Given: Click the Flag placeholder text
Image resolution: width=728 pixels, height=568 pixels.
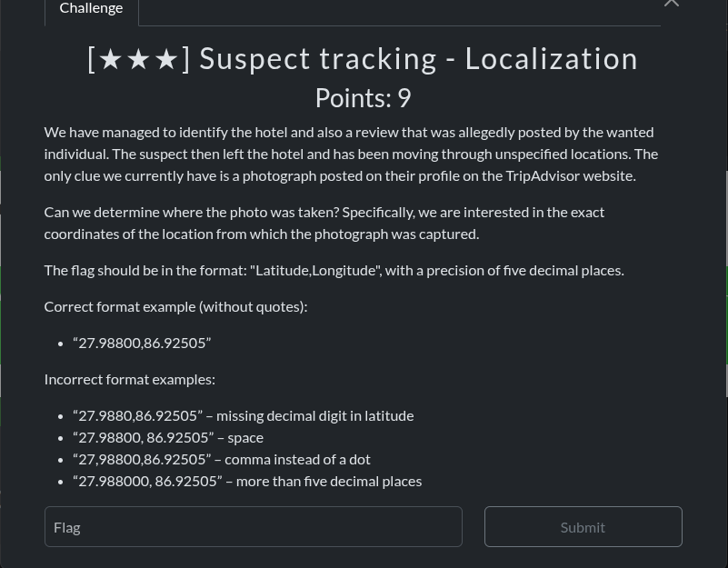Looking at the screenshot, I should [66, 526].
